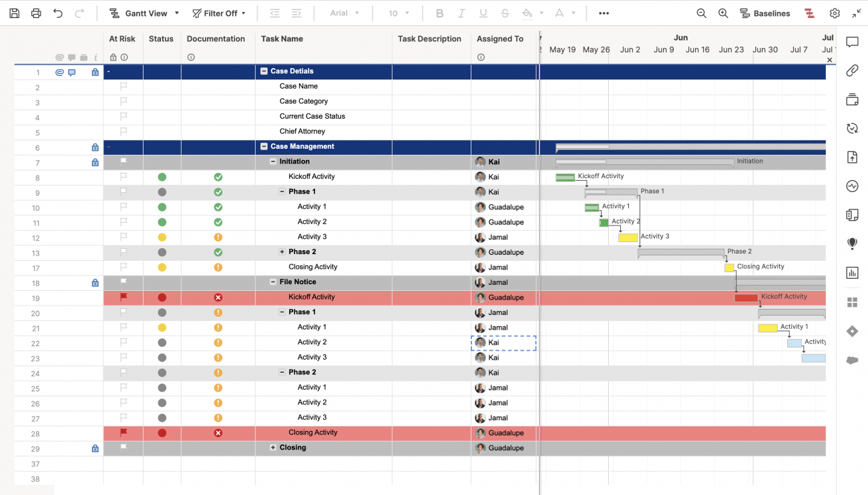
Task: Click the Print icon
Action: (36, 13)
